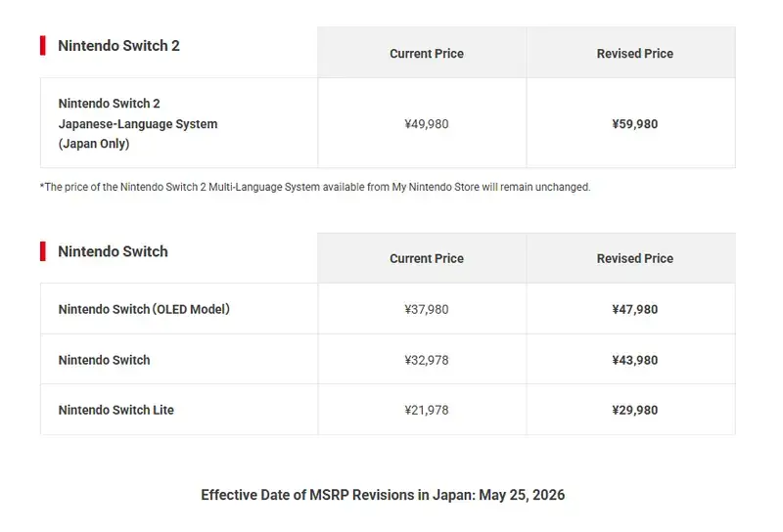Select the Nintendo Switch 2 section heading

coord(118,45)
